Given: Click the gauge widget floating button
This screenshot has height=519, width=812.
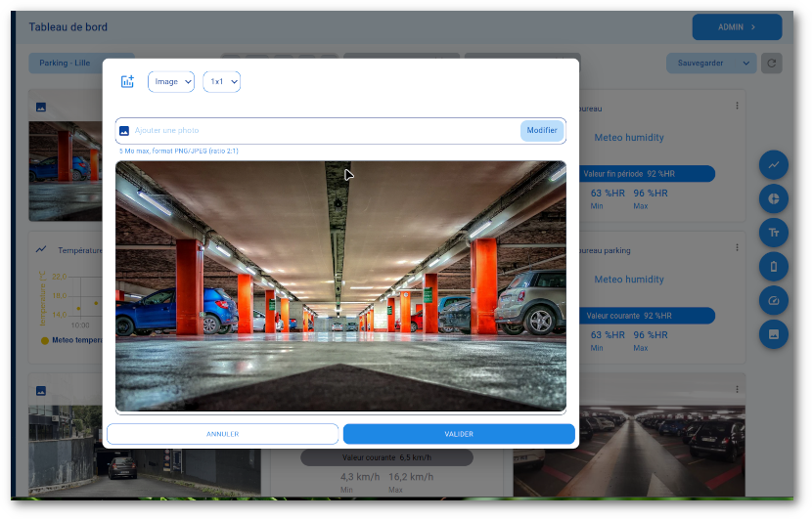Looking at the screenshot, I should 773,300.
